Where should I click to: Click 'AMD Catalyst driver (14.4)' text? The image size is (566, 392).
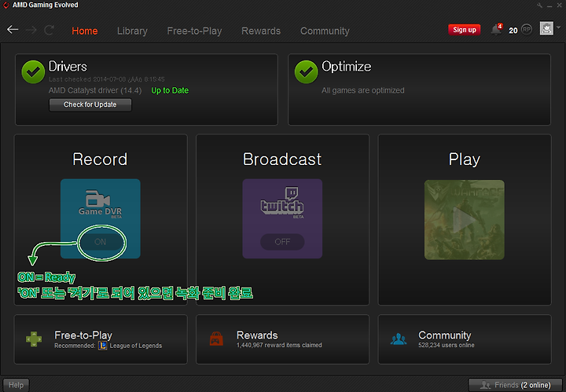click(95, 90)
